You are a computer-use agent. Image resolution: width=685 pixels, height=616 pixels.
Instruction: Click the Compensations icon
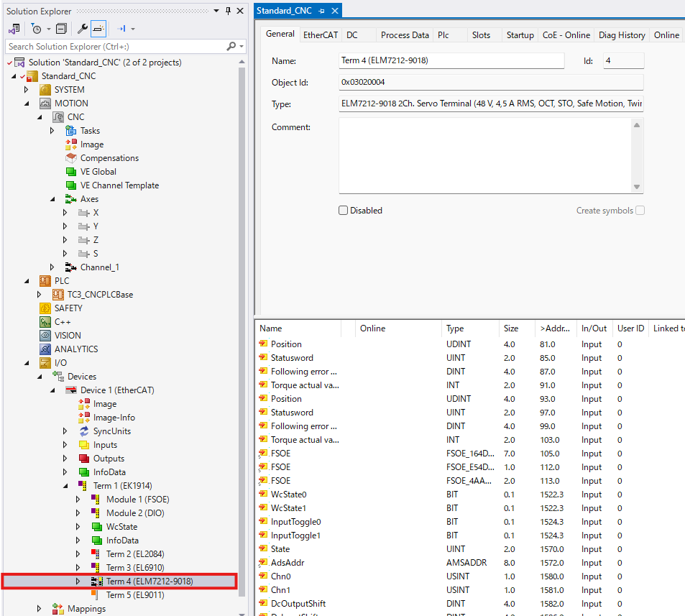point(70,157)
